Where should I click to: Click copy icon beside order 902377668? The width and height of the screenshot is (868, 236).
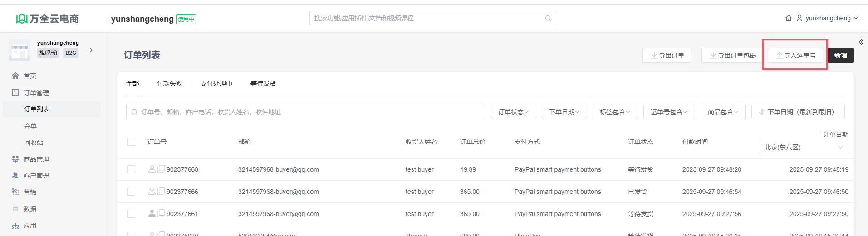coord(161,169)
